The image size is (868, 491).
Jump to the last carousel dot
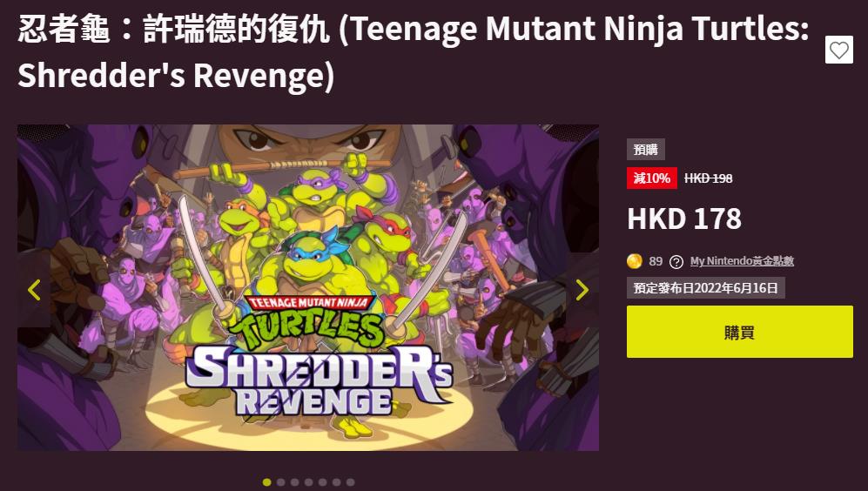350,482
